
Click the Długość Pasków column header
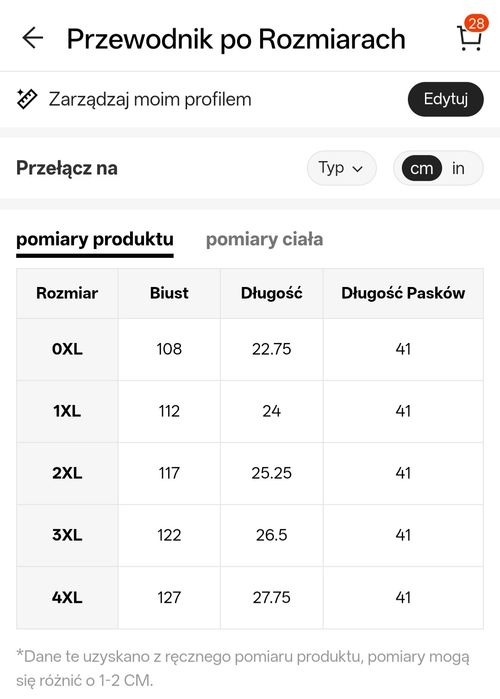[403, 293]
